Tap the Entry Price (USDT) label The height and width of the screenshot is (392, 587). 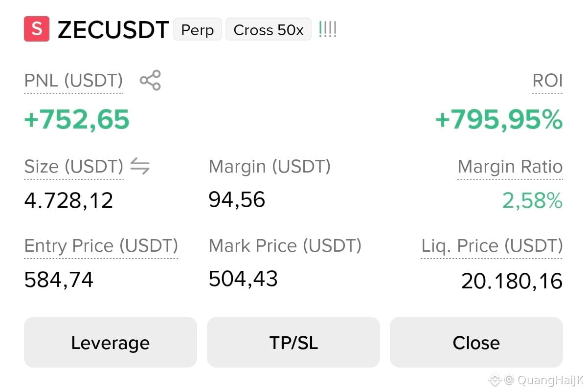click(101, 246)
